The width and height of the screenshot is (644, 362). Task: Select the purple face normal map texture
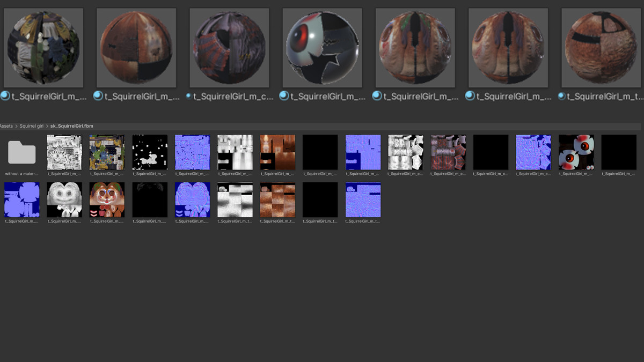click(x=192, y=200)
